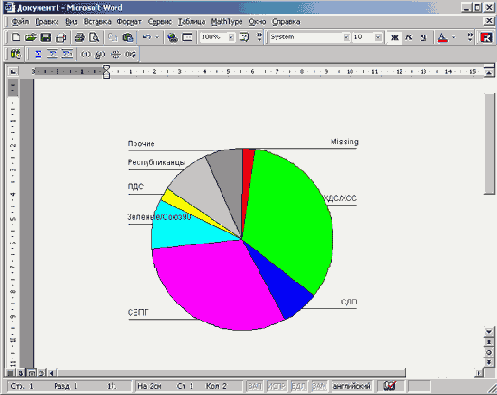Open Print Preview magnifier icon

click(x=94, y=37)
